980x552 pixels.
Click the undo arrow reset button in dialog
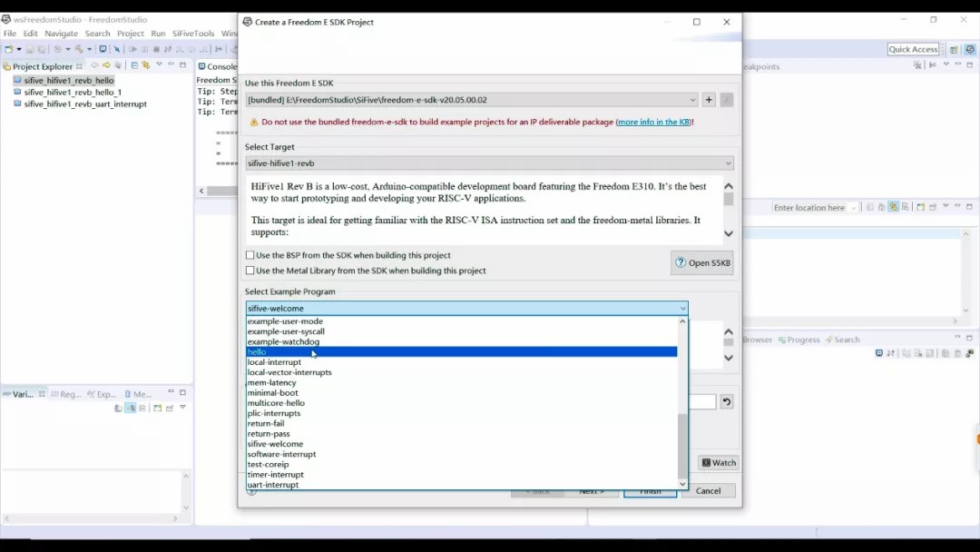click(726, 401)
